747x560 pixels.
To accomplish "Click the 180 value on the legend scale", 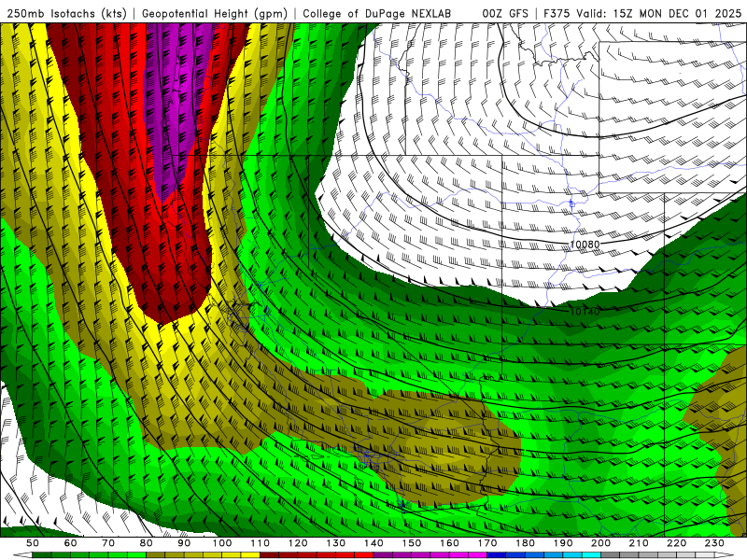I will pyautogui.click(x=525, y=543).
